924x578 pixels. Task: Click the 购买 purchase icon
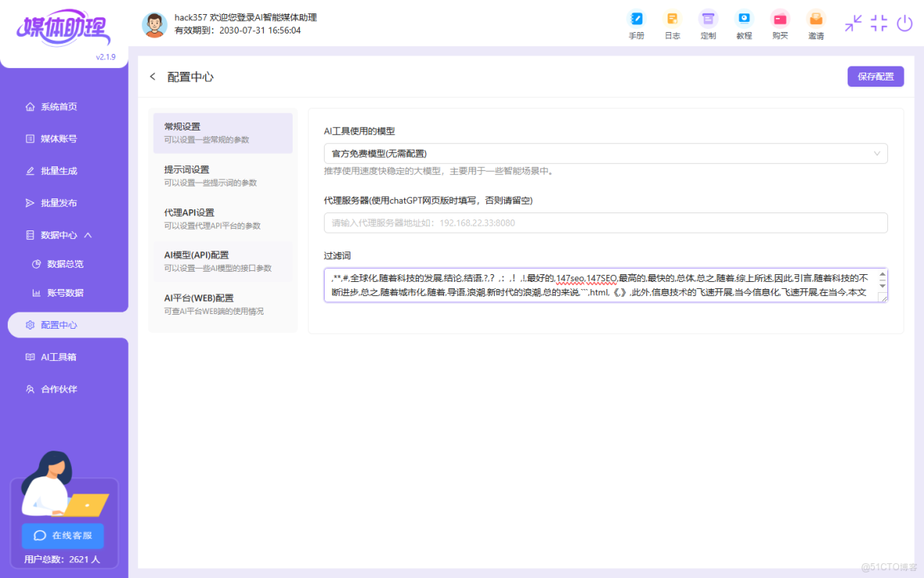pyautogui.click(x=780, y=23)
